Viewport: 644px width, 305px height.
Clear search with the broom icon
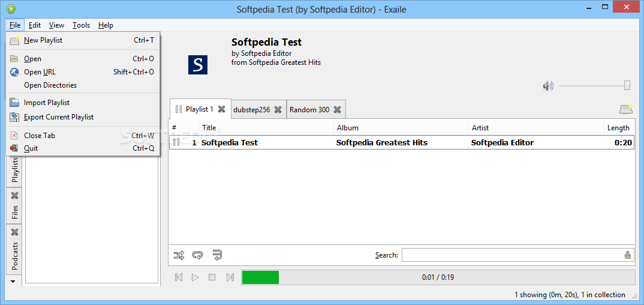coord(628,255)
